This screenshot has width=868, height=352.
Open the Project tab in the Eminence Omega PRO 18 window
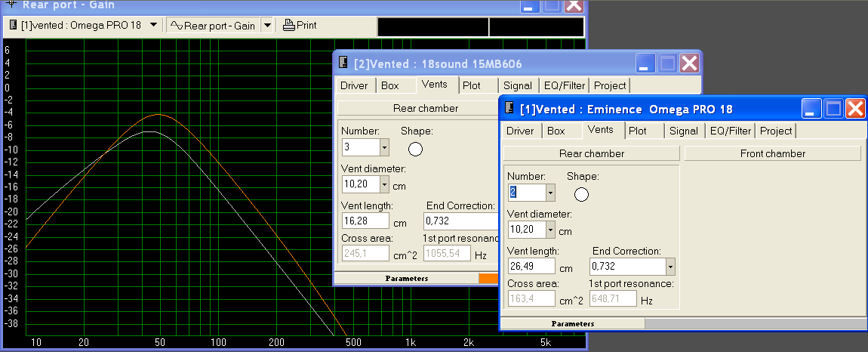(776, 131)
